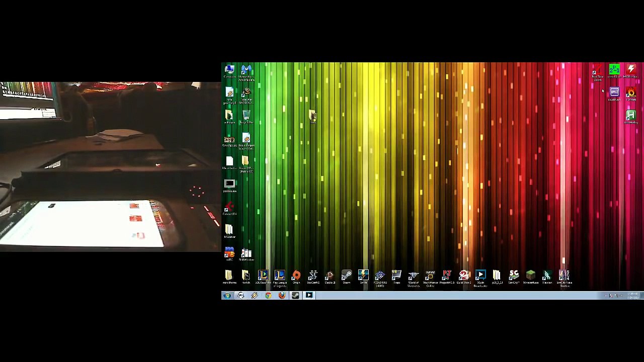Open the StarCraft II shortcut
This screenshot has width=644, height=362.
pyautogui.click(x=313, y=277)
